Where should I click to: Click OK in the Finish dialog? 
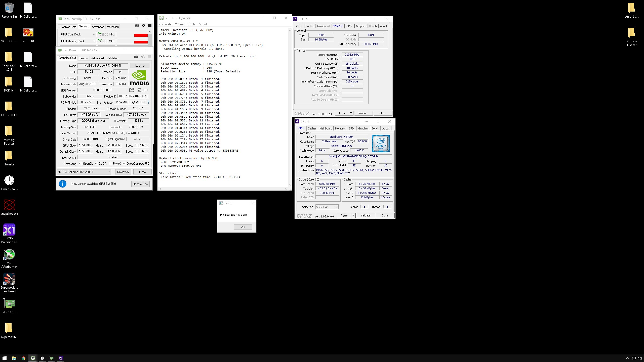coord(243,227)
